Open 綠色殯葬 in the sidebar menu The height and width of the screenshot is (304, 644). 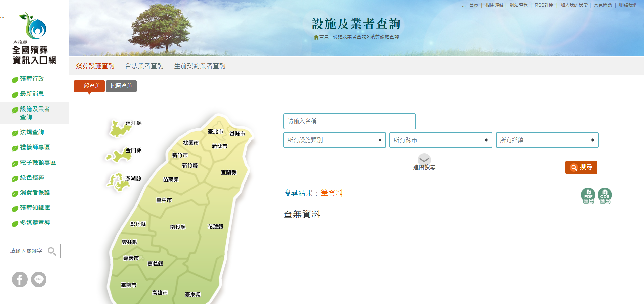(x=32, y=178)
